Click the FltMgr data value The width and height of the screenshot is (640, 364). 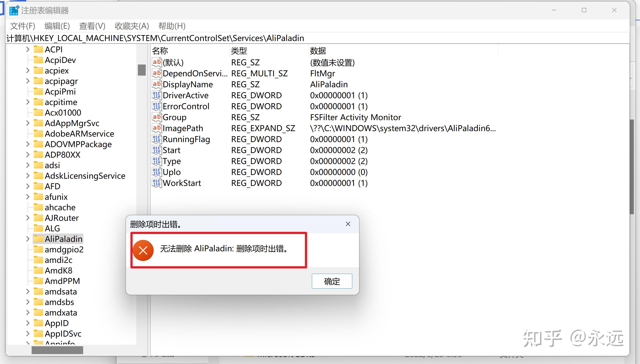[x=322, y=73]
